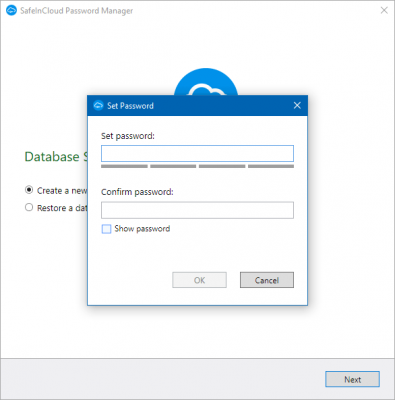Image resolution: width=395 pixels, height=400 pixels.
Task: Click the Show password label text
Action: click(142, 229)
